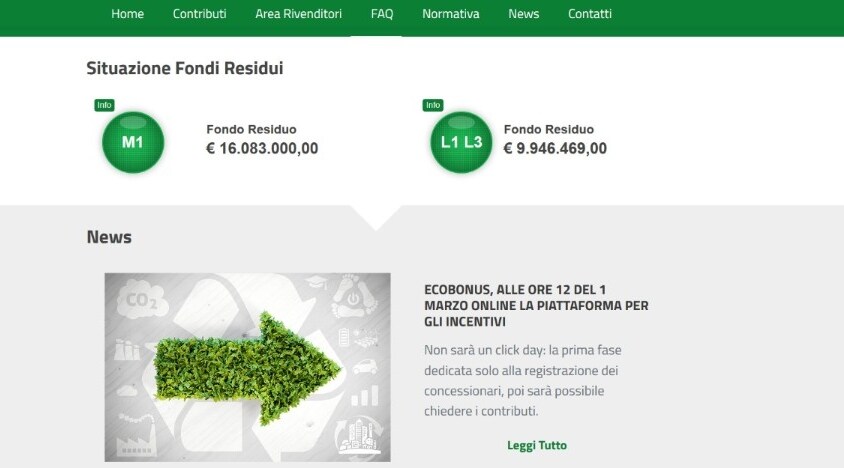Open the Contatti page
This screenshot has width=844, height=468.
tap(589, 14)
